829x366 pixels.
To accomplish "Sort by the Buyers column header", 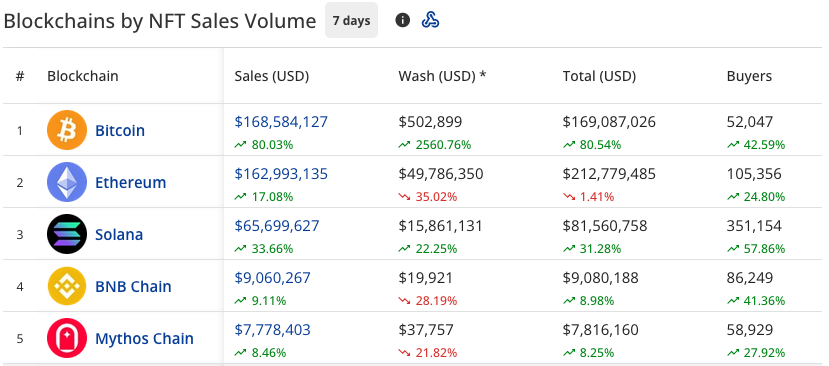I will pos(749,76).
